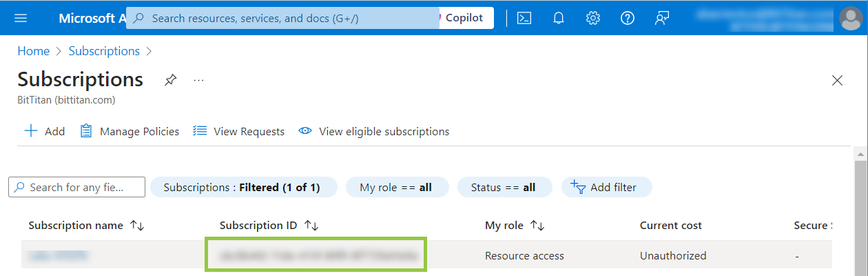Viewport: 868px width, 276px height.
Task: Open the My role filter pill
Action: tap(396, 187)
